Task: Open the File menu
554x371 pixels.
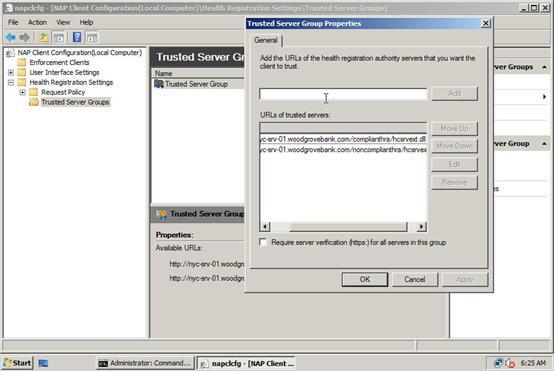Action: click(x=13, y=22)
